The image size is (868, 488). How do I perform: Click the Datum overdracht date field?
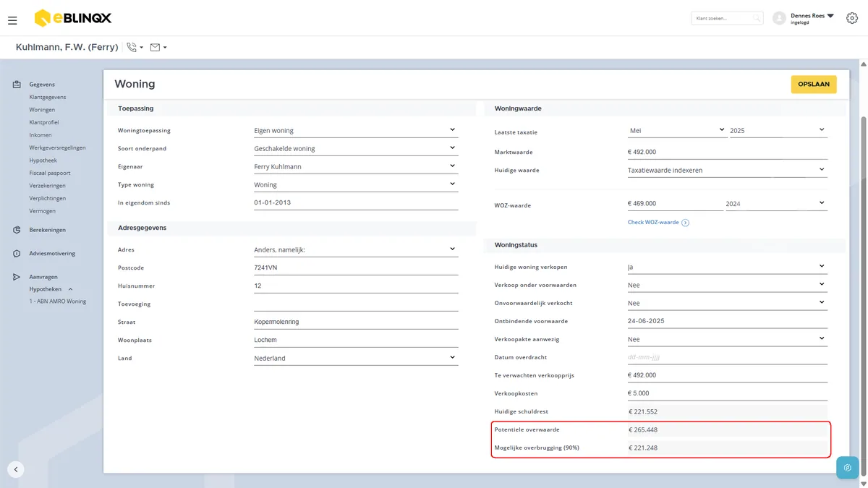[727, 357]
